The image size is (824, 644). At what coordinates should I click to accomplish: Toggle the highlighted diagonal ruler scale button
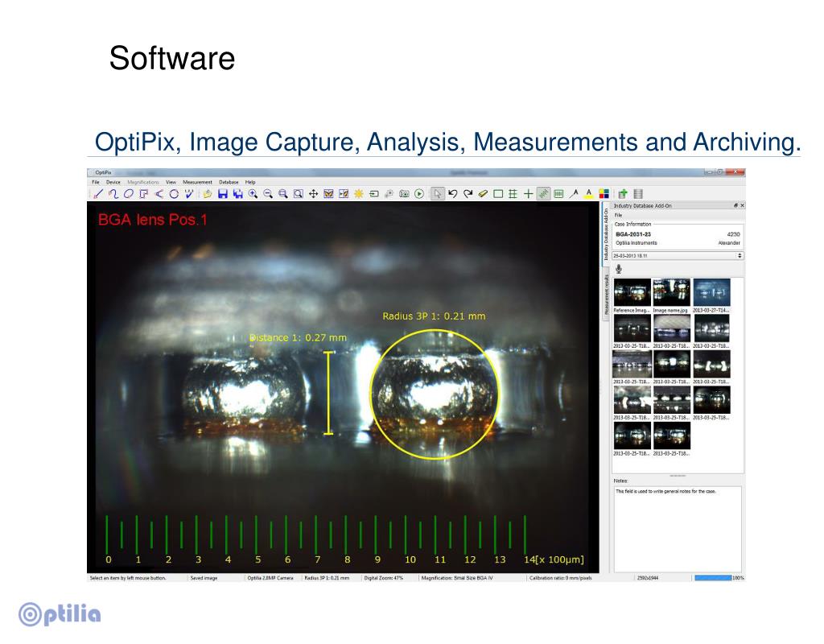tap(543, 194)
